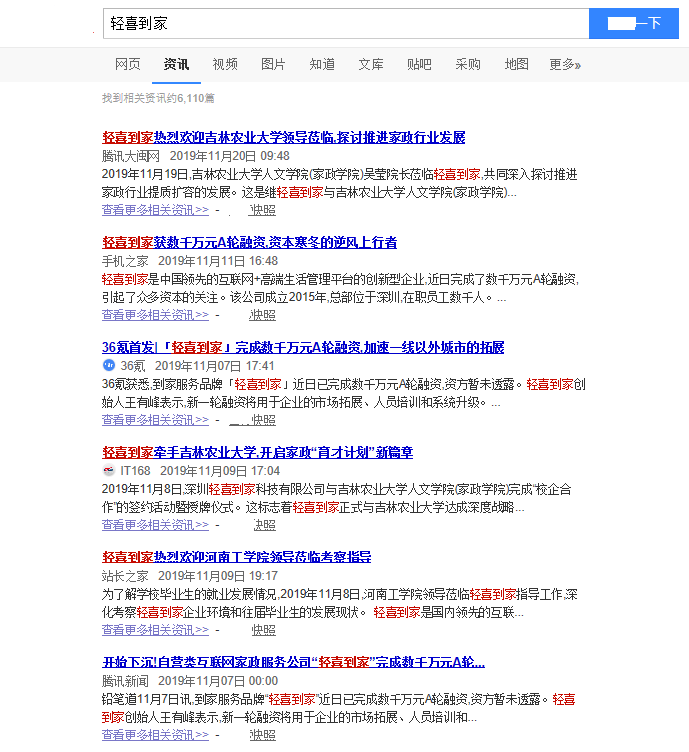Open the 文库 tab

tap(371, 65)
